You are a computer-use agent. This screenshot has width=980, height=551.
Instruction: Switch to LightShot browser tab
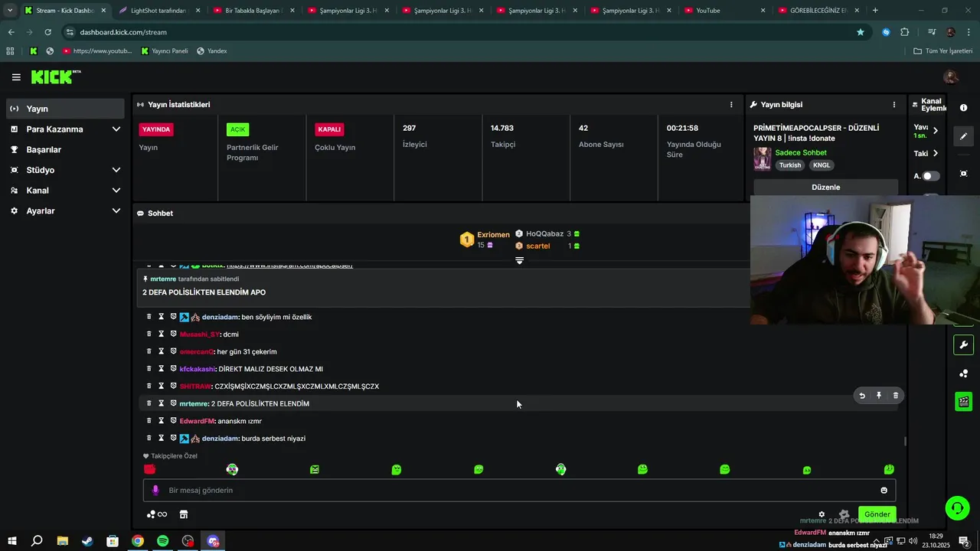click(159, 11)
